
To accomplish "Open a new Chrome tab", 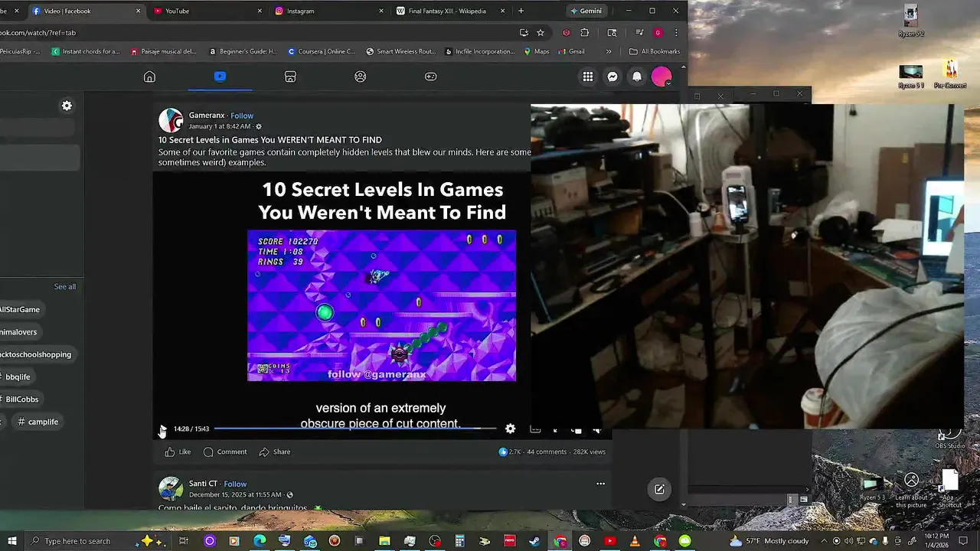I will pos(521,11).
